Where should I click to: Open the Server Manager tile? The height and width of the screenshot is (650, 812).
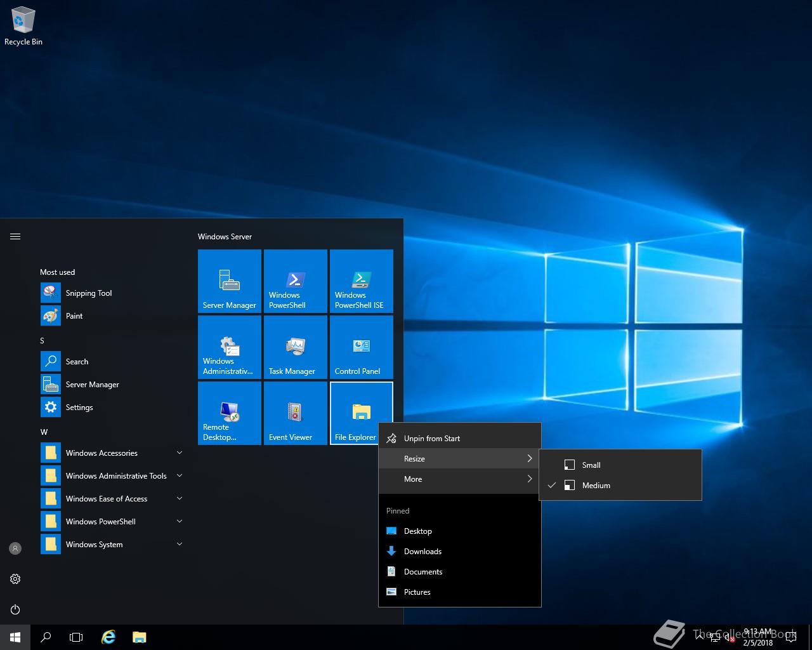(x=230, y=281)
